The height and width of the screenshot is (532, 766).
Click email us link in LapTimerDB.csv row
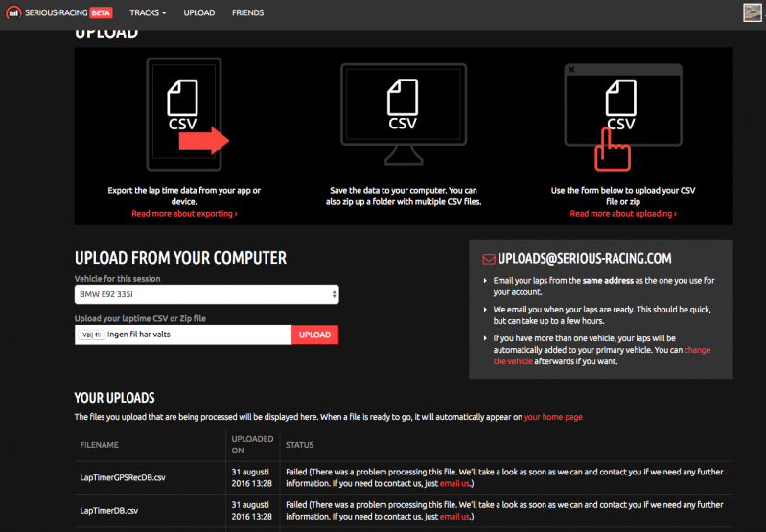click(454, 517)
